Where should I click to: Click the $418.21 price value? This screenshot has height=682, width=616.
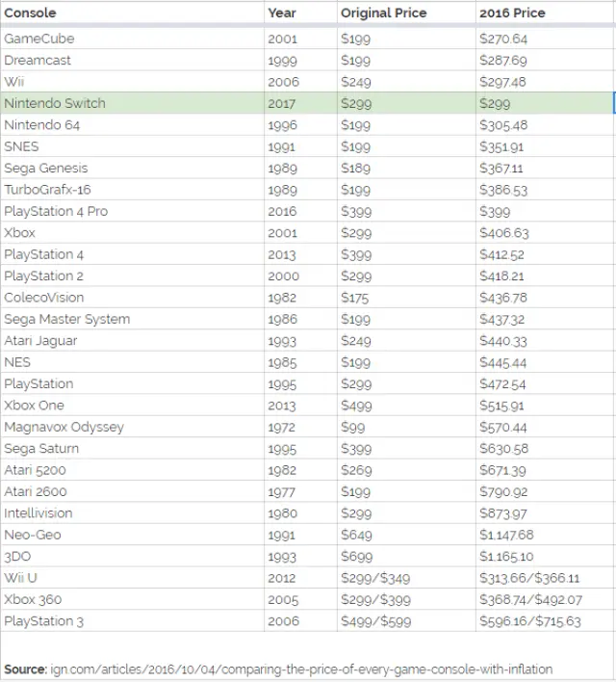tap(501, 276)
